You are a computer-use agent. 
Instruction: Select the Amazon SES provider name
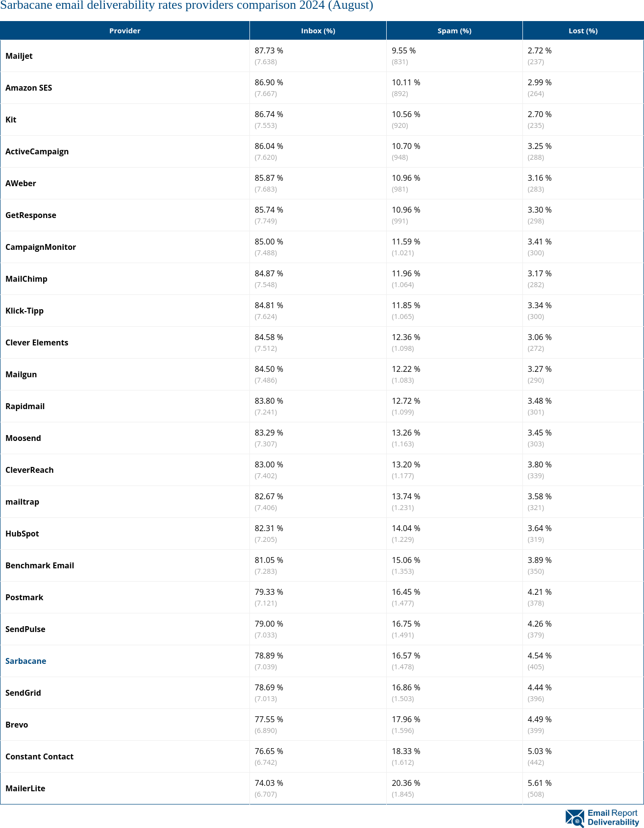(29, 88)
